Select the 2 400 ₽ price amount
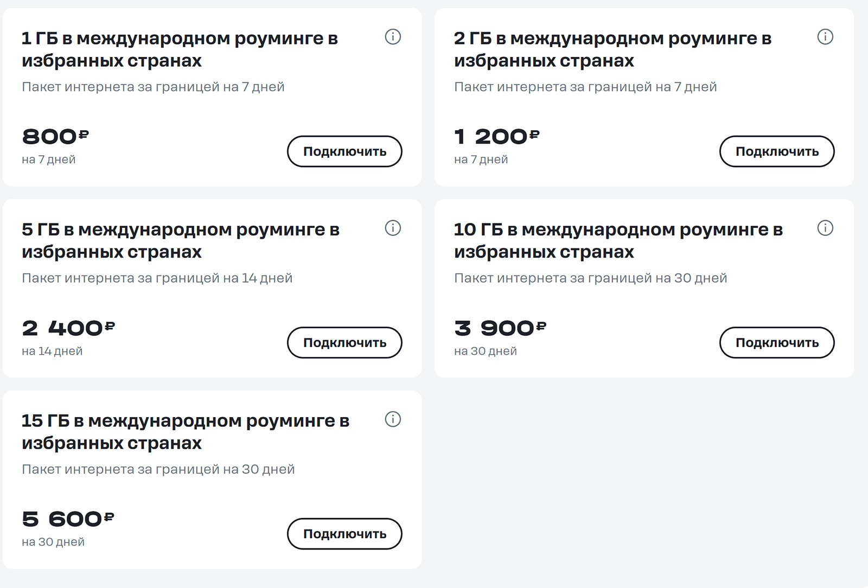This screenshot has width=868, height=588. 68,328
